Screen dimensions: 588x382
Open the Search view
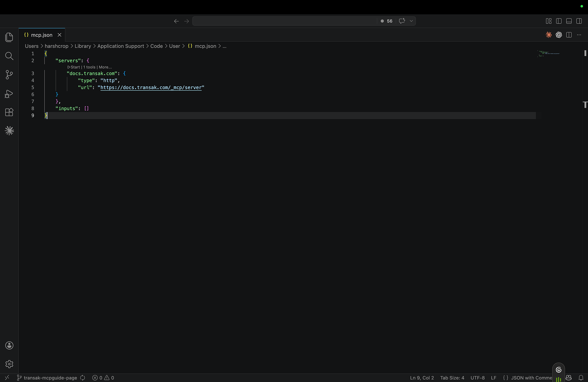pyautogui.click(x=9, y=56)
